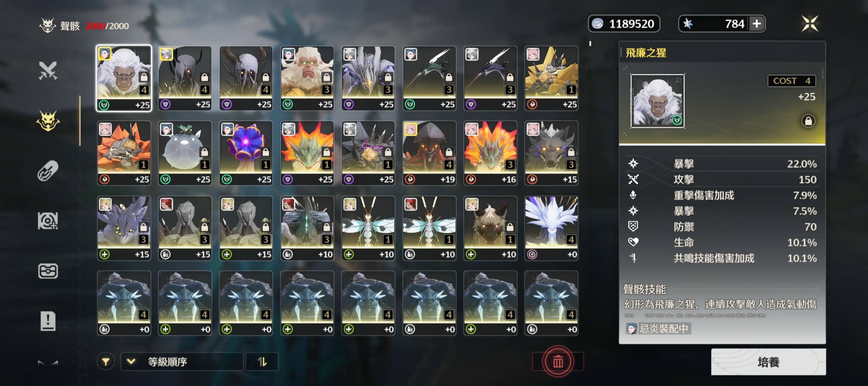Select the white feathered +0 cost 4 echo
Image resolution: width=868 pixels, height=386 pixels.
pos(551,228)
